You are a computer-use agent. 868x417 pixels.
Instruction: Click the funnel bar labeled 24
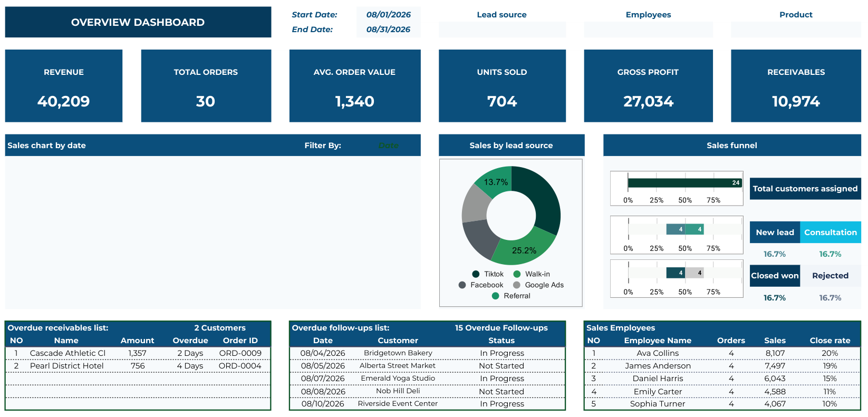point(685,183)
